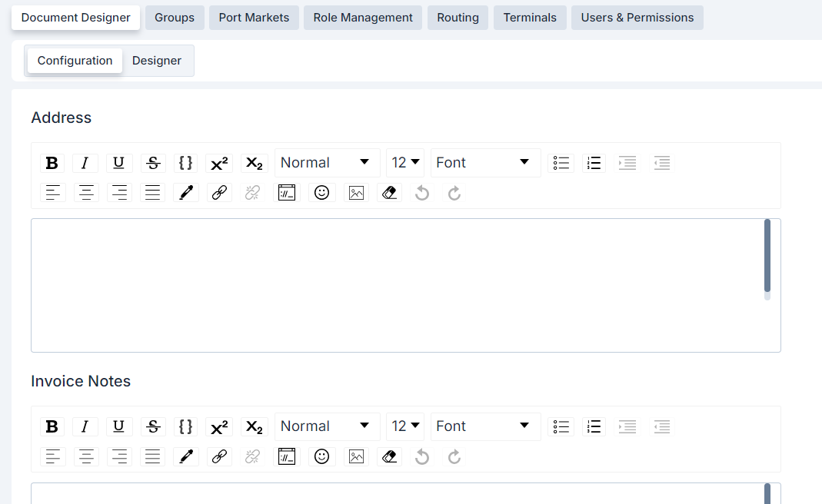Image resolution: width=822 pixels, height=504 pixels.
Task: Open Normal block type dropdown in Invoice Notes editor
Action: click(327, 426)
